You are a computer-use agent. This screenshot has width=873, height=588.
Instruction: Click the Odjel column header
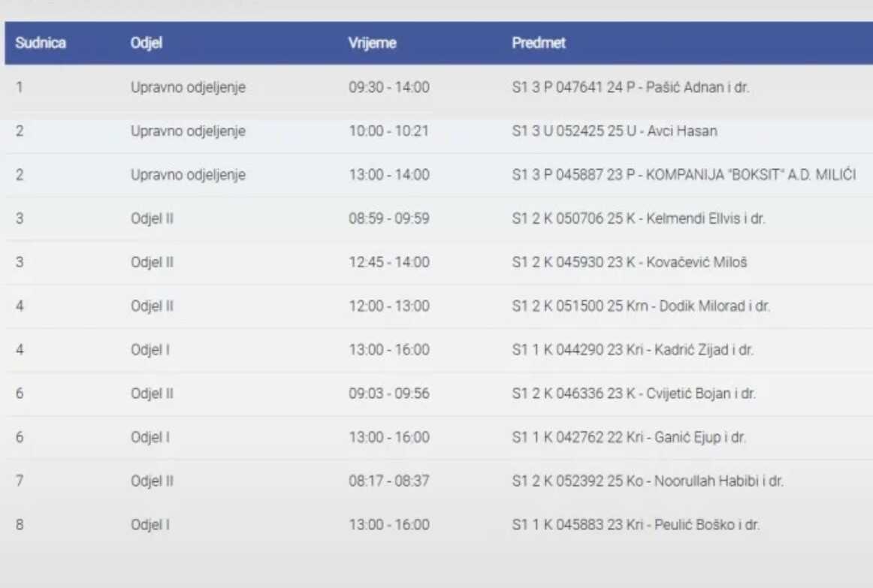[x=147, y=43]
